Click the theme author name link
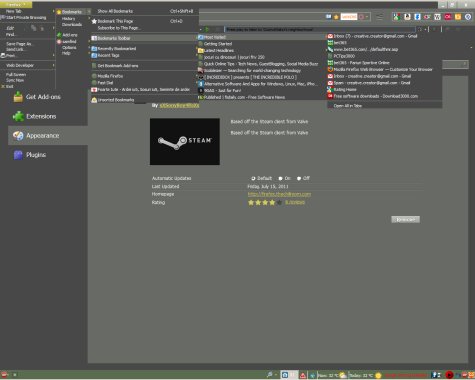The width and height of the screenshot is (475, 380). (179, 105)
